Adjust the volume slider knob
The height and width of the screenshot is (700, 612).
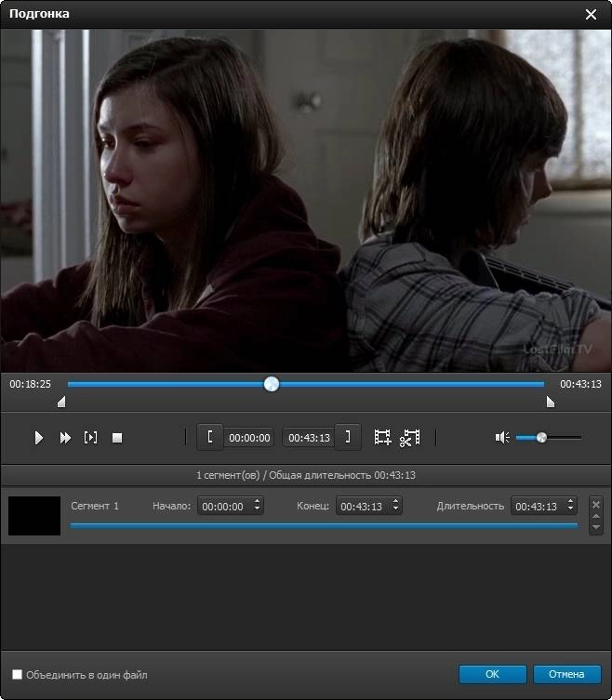[x=541, y=438]
